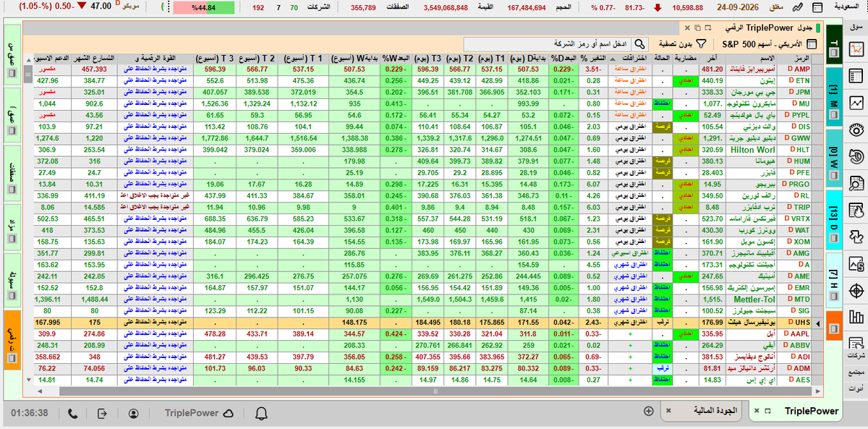Switch to the مجتمع sidebar tab
Screen dimensions: 868x429
coord(857,371)
